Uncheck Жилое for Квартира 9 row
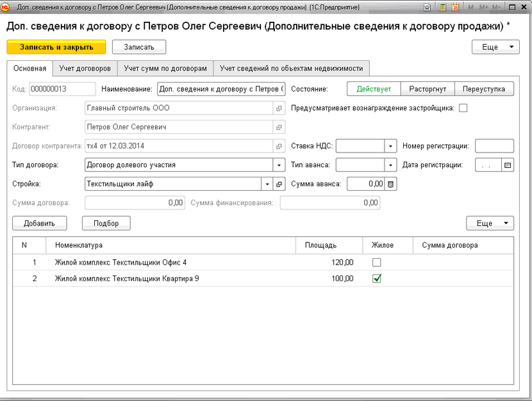Image resolution: width=532 pixels, height=401 pixels. [377, 278]
